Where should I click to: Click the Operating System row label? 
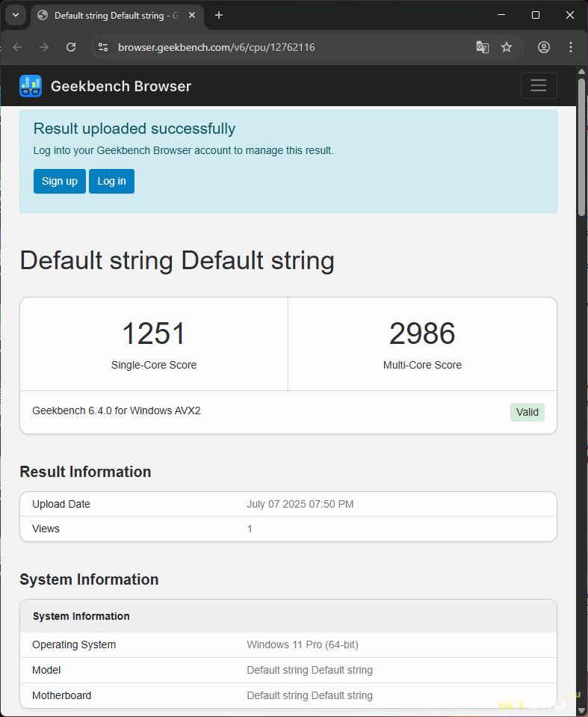click(74, 644)
